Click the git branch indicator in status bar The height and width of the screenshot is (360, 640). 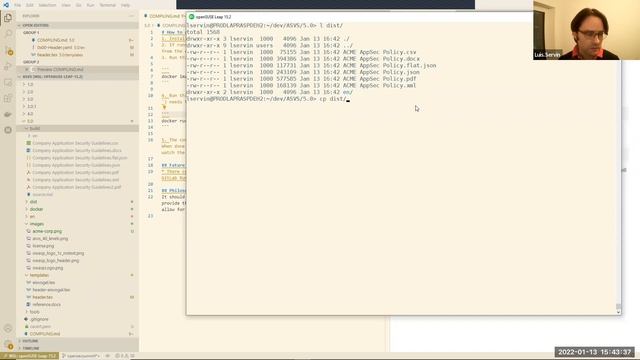click(80, 356)
